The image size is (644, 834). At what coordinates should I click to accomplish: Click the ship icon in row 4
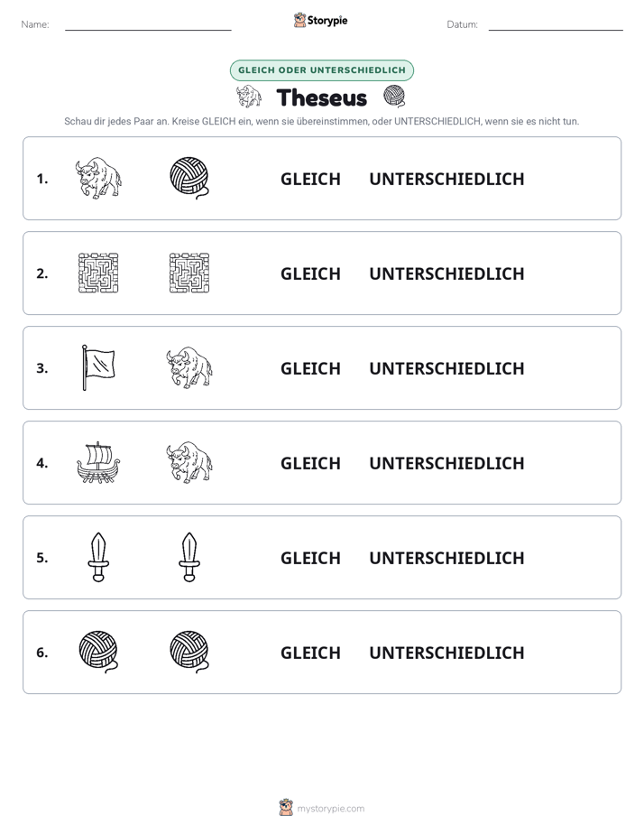point(98,462)
